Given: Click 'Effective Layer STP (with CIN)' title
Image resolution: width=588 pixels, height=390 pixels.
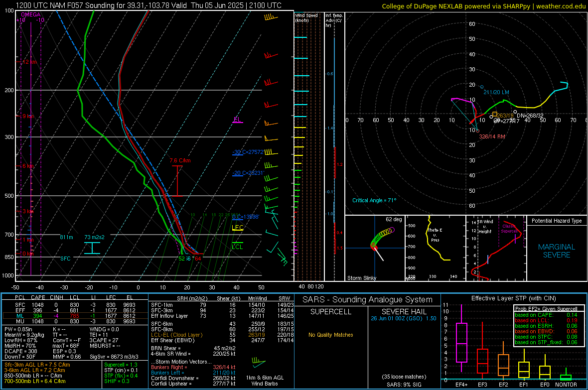Looking at the screenshot, I should pos(513,298).
